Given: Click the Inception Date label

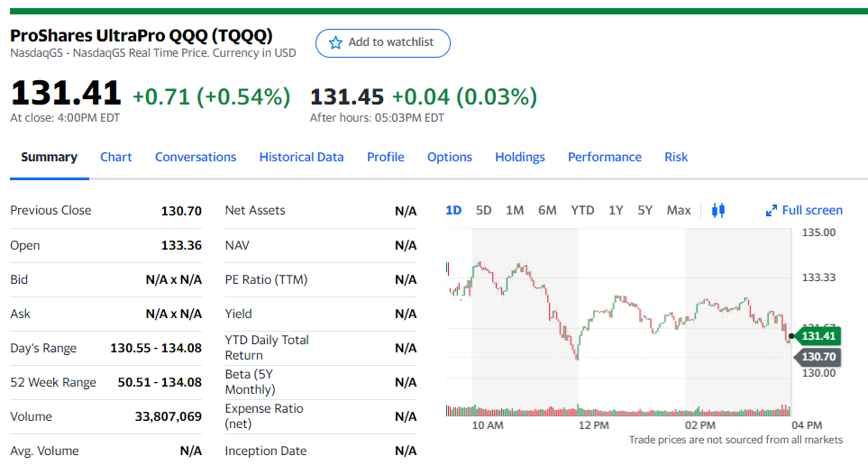Looking at the screenshot, I should [266, 451].
